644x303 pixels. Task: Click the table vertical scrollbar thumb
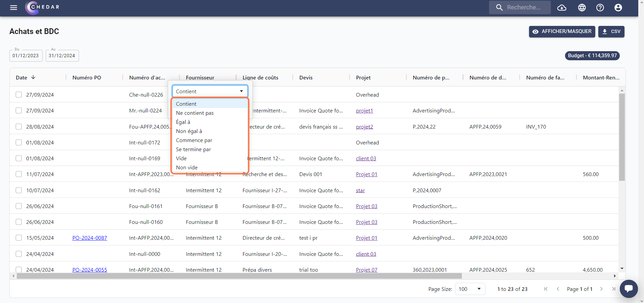click(x=622, y=137)
